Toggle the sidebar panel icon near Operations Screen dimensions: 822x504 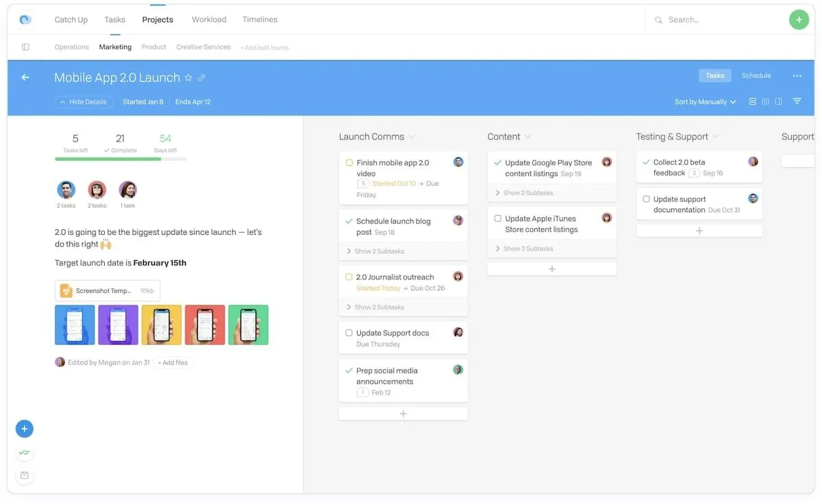(25, 47)
